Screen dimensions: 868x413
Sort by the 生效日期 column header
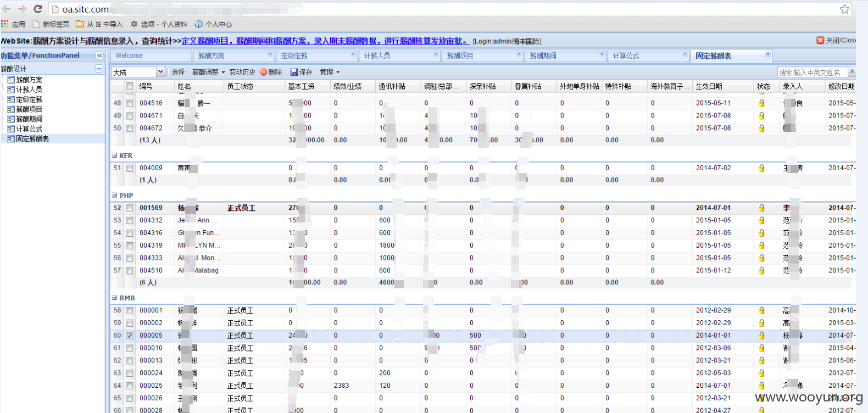coord(724,86)
